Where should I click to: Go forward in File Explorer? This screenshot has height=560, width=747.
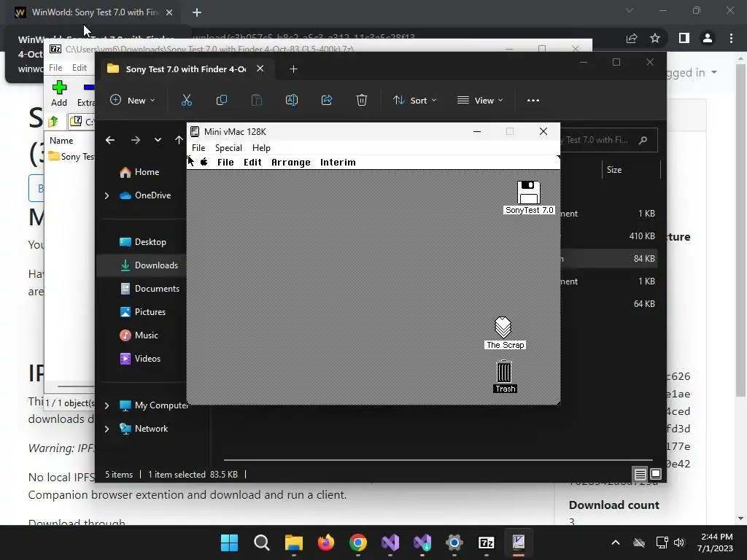pyautogui.click(x=135, y=140)
